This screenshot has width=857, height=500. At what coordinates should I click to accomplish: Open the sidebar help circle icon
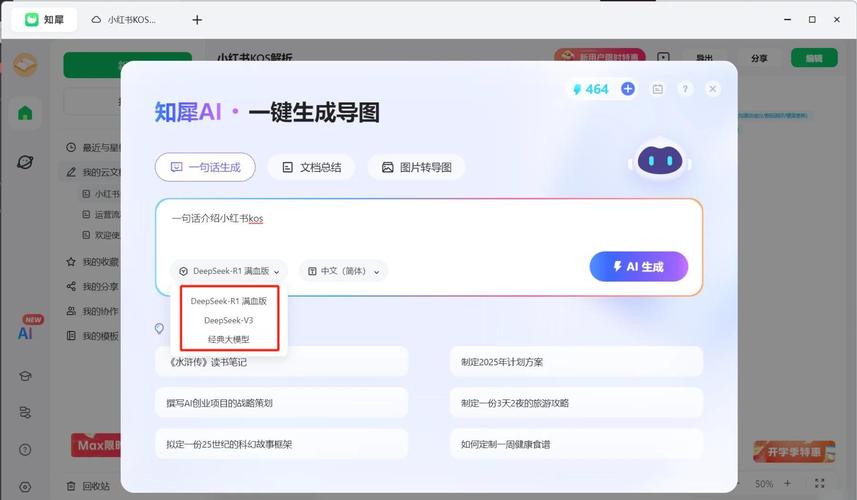click(25, 450)
